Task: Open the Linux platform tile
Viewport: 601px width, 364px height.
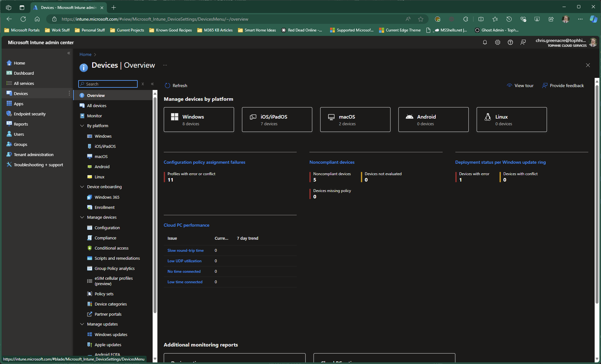Action: (x=511, y=120)
